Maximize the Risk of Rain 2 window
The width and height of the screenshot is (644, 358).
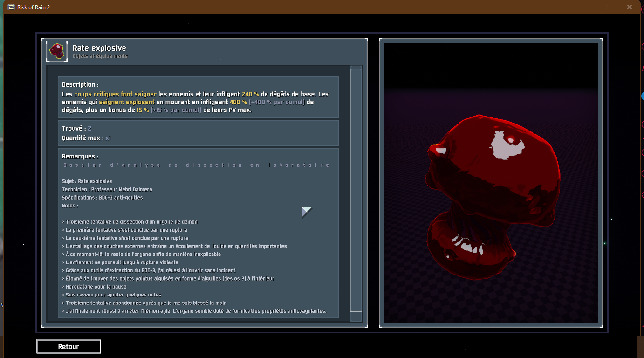tap(608, 7)
